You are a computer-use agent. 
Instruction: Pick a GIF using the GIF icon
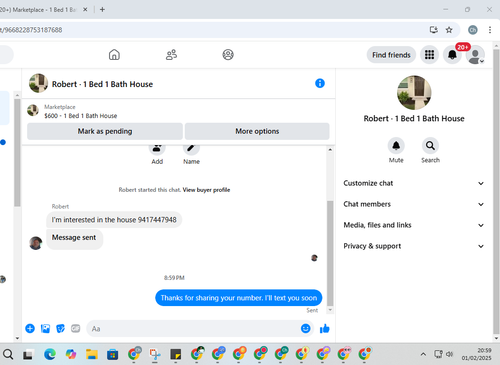(76, 329)
